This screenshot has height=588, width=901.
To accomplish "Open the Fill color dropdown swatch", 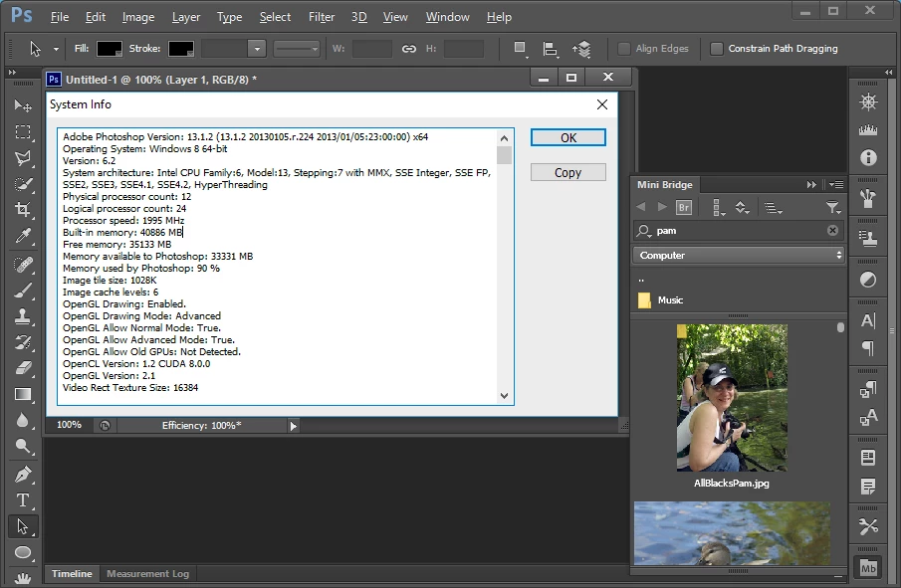I will [x=110, y=49].
